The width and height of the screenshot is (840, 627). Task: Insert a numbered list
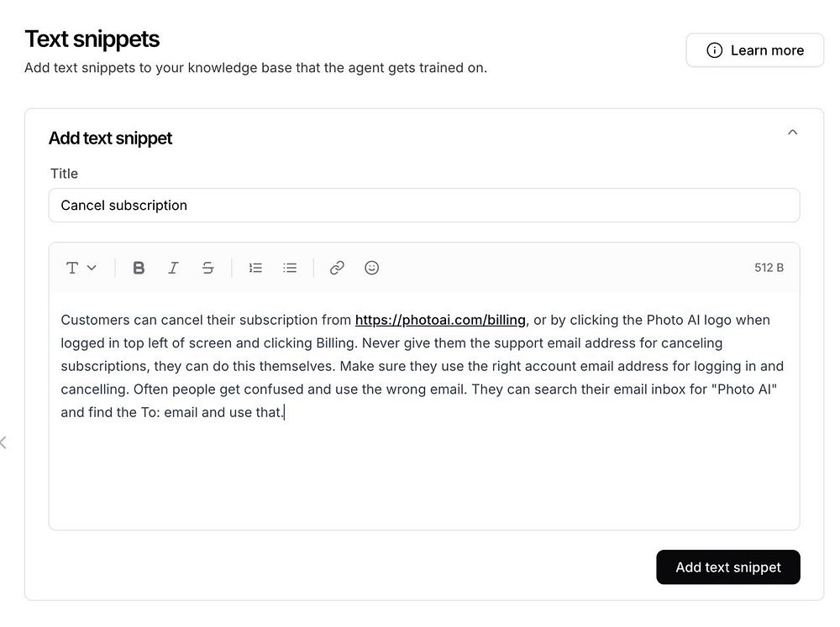pyautogui.click(x=256, y=268)
